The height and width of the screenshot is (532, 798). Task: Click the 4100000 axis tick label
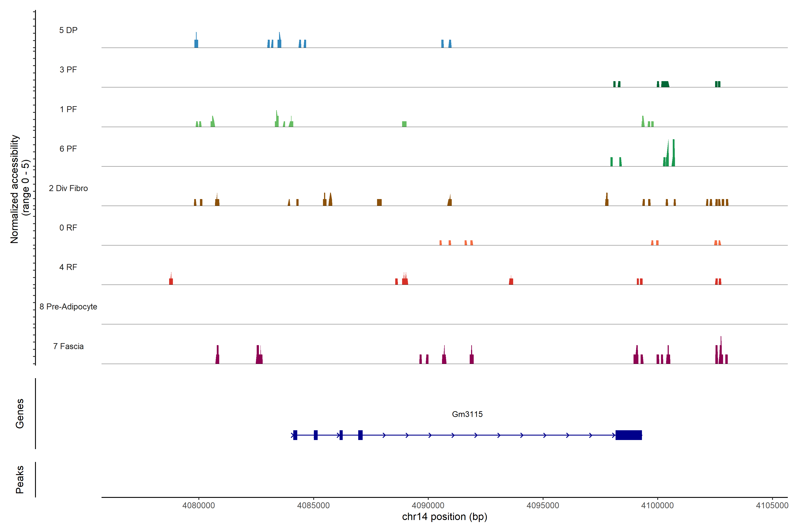click(657, 505)
